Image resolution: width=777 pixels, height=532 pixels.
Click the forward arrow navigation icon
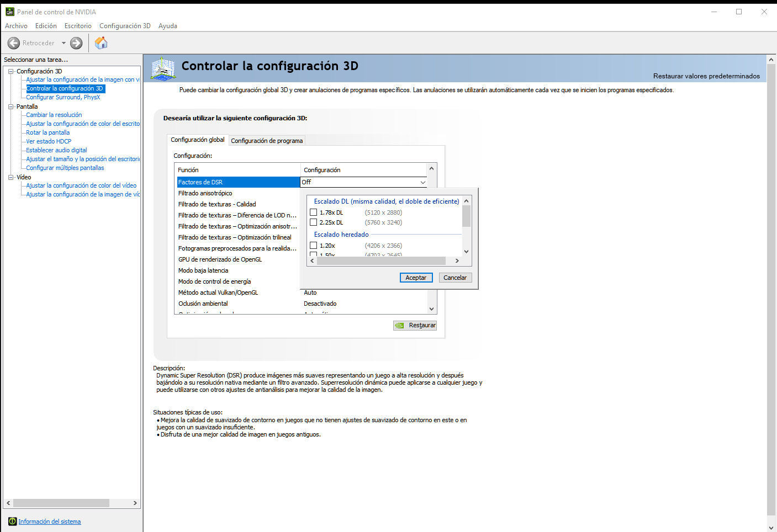pos(77,43)
